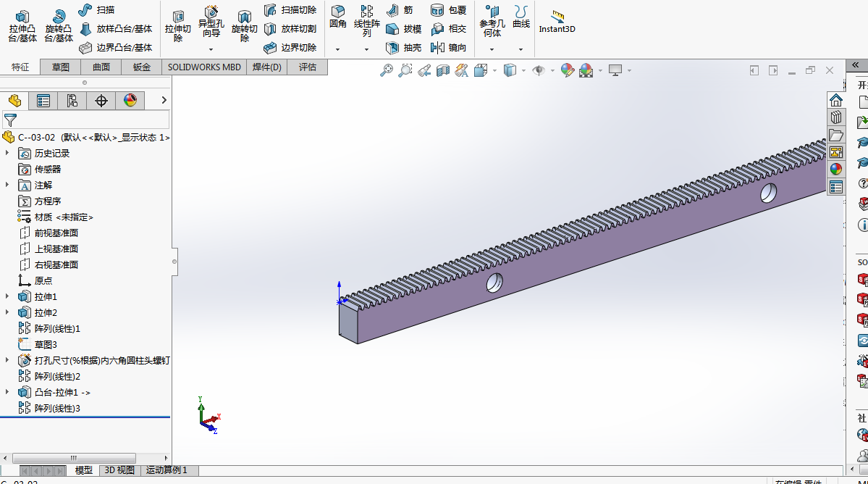This screenshot has width=868, height=484.
Task: Open Reference Geometry (参考几何体)
Action: [492, 21]
